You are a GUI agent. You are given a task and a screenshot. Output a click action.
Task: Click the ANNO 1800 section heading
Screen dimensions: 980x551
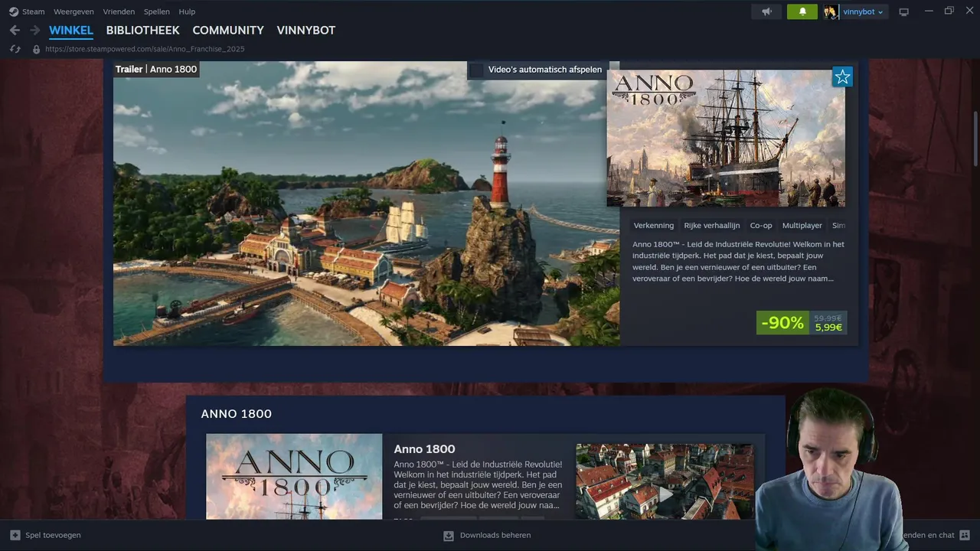pos(236,414)
